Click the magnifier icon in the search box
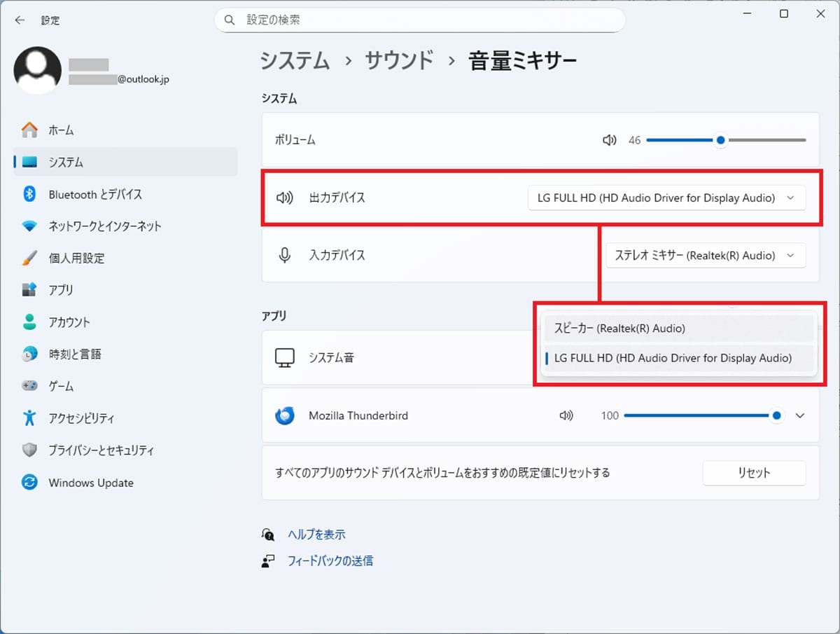The image size is (840, 634). pos(230,20)
